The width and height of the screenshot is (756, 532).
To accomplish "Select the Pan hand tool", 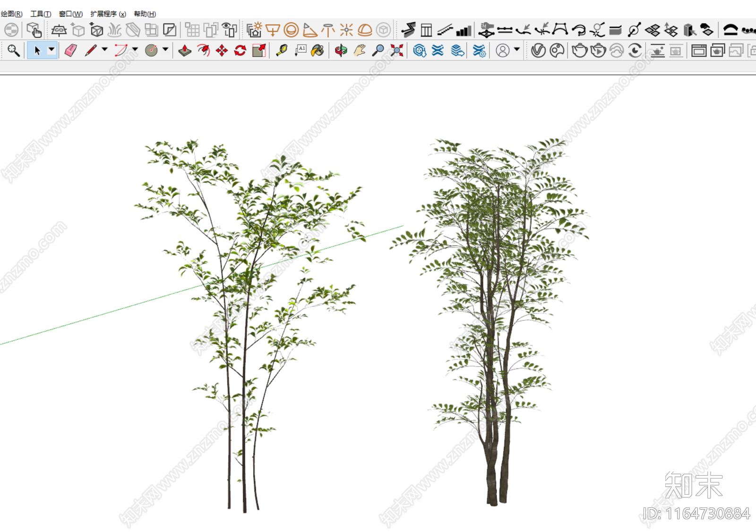I will (360, 51).
